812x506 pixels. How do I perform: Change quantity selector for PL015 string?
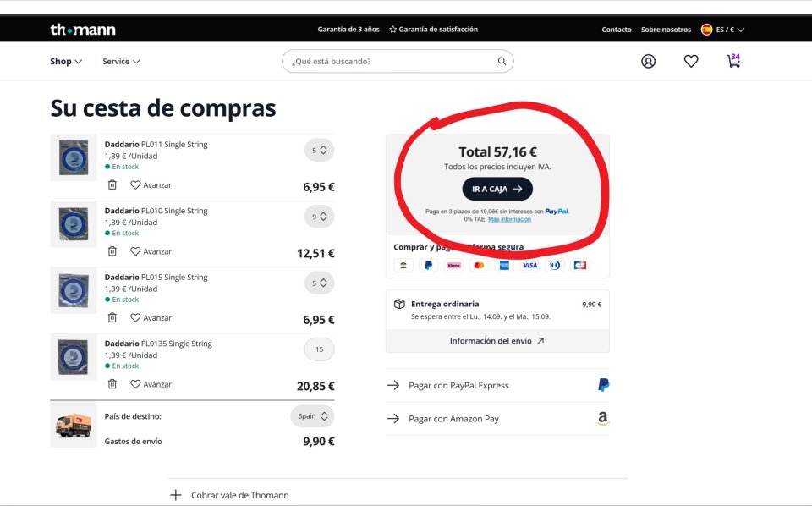click(319, 283)
